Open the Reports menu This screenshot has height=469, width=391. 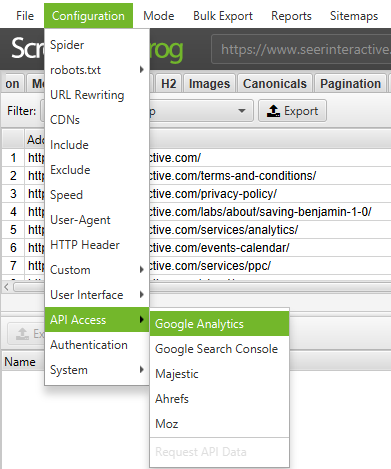coord(291,16)
